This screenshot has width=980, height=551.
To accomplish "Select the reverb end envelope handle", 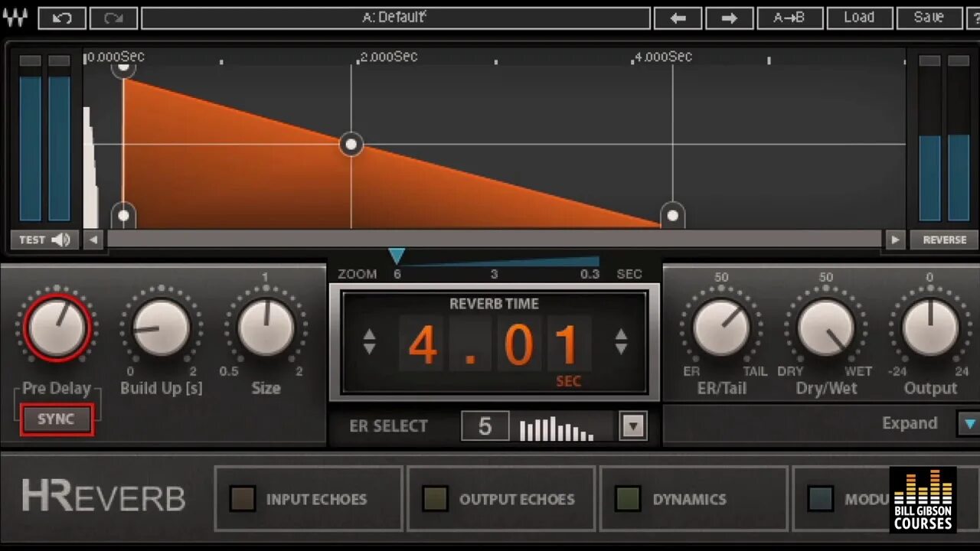I will point(672,216).
